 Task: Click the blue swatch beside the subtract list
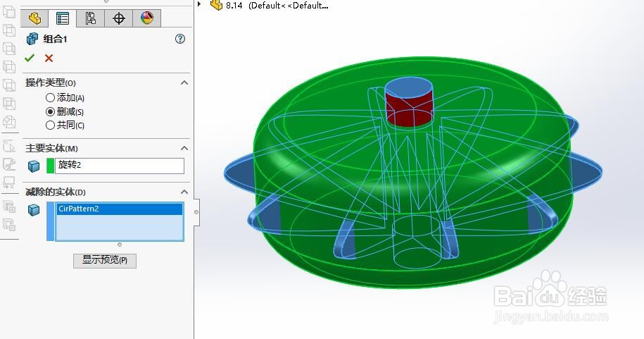coord(50,221)
